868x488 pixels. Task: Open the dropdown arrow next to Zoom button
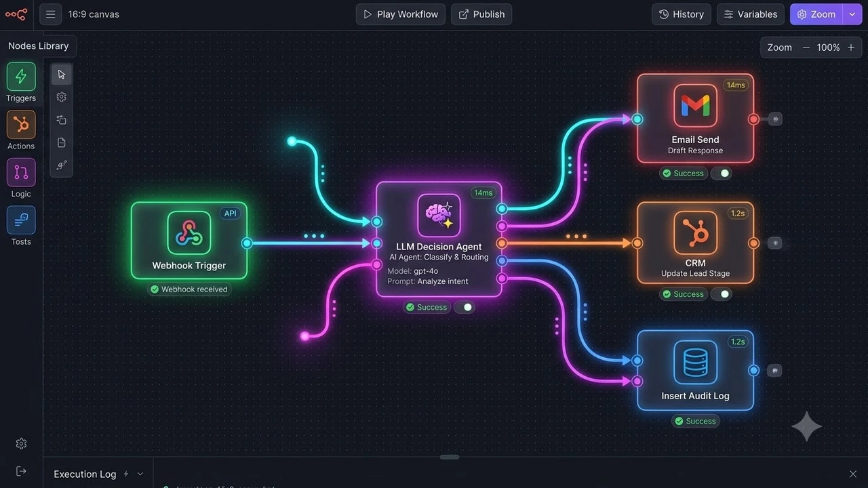click(852, 14)
